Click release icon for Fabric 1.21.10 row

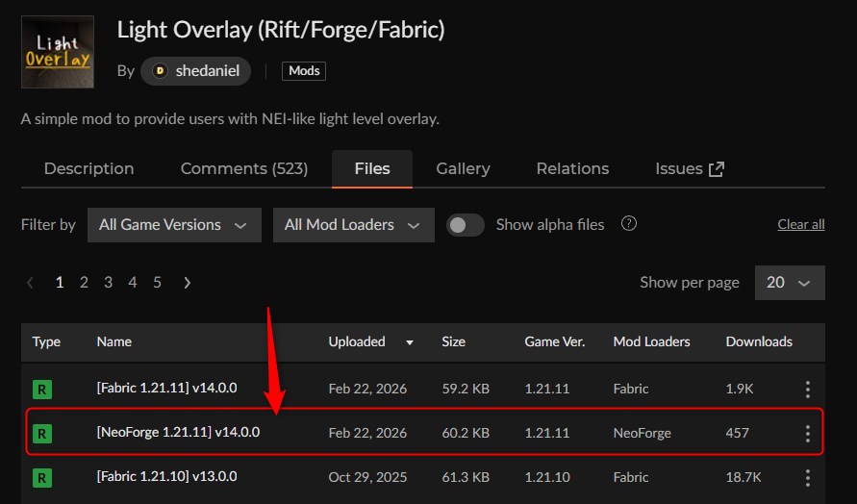[42, 478]
